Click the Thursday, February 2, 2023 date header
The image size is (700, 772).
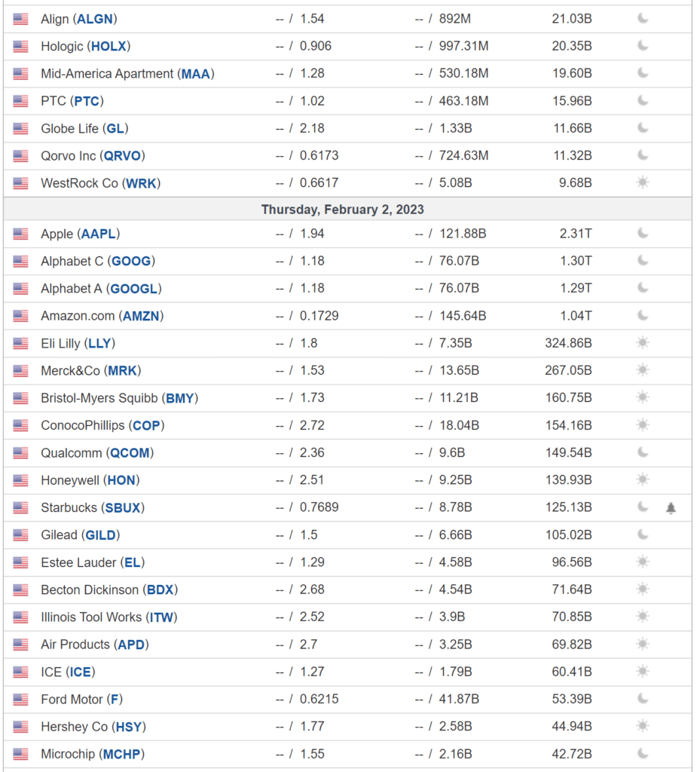[x=343, y=210]
